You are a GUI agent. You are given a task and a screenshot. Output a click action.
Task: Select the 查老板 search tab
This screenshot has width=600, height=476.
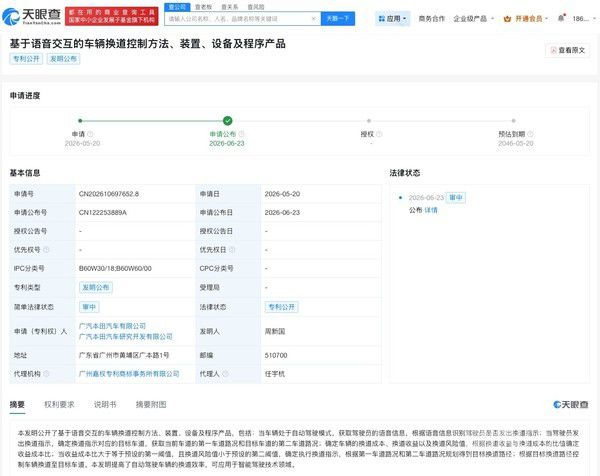click(203, 7)
